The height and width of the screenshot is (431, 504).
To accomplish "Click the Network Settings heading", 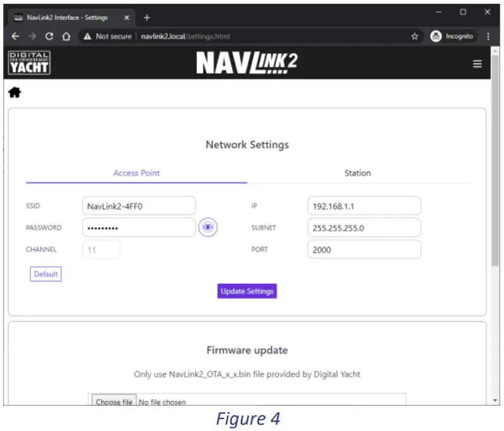I will [247, 145].
